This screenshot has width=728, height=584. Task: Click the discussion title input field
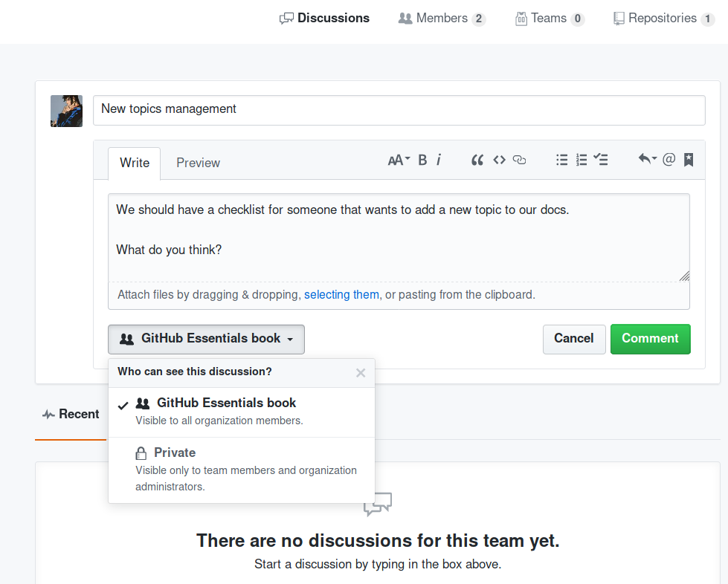[399, 110]
